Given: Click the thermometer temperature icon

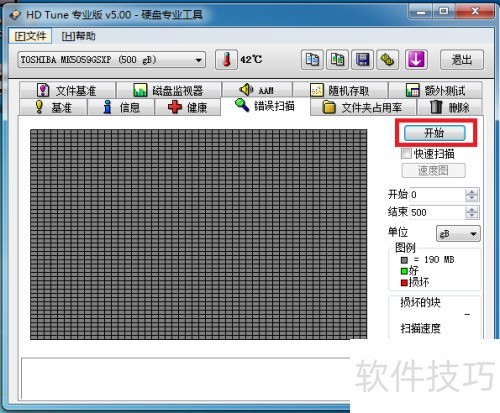Looking at the screenshot, I should [x=226, y=60].
